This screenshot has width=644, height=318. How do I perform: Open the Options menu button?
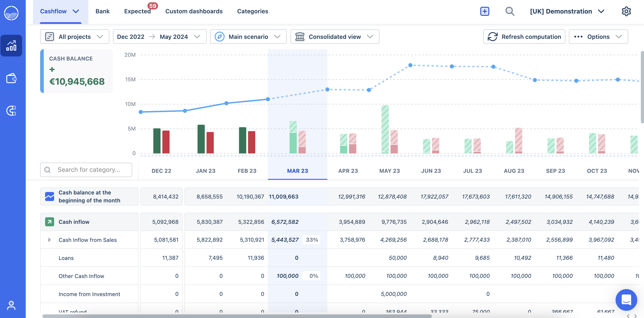pos(598,37)
